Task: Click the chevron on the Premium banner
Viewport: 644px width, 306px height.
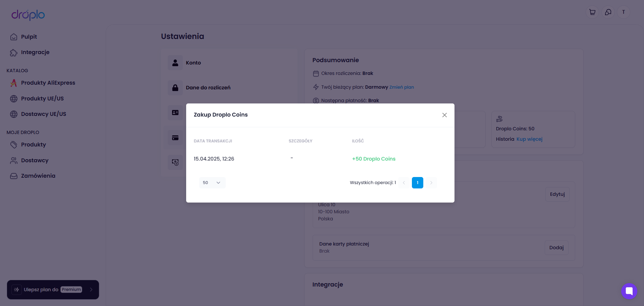Action: pyautogui.click(x=91, y=290)
